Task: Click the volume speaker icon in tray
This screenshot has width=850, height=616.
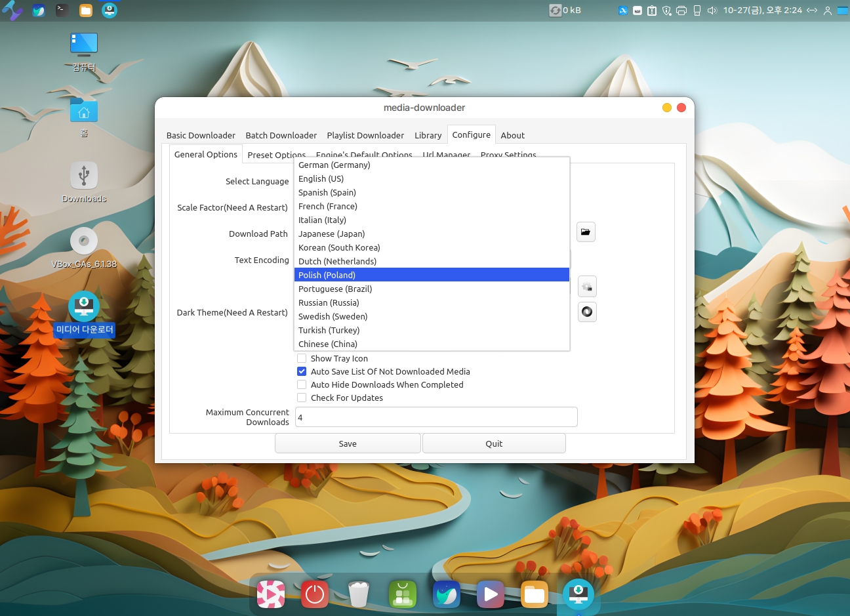Action: pos(712,10)
